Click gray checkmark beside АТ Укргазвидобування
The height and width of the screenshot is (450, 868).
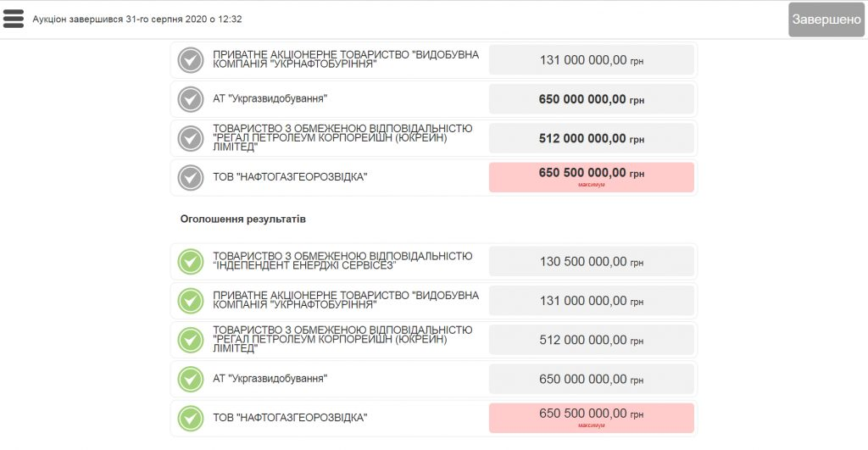click(x=191, y=99)
